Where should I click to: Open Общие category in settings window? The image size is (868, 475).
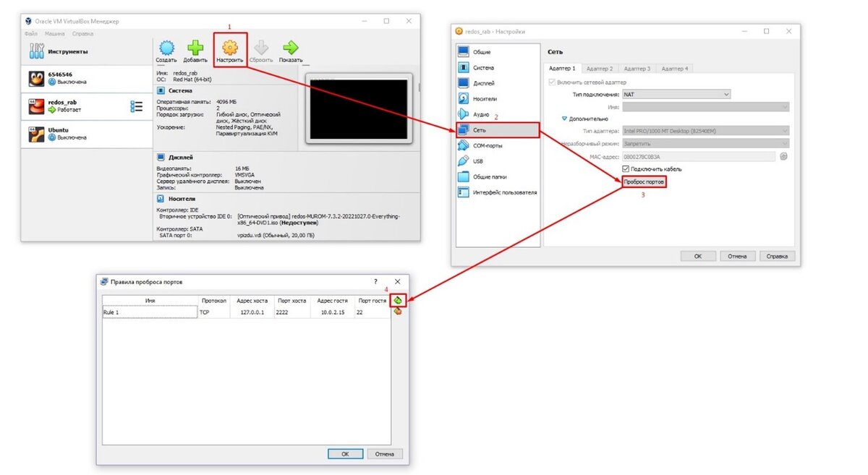497,52
